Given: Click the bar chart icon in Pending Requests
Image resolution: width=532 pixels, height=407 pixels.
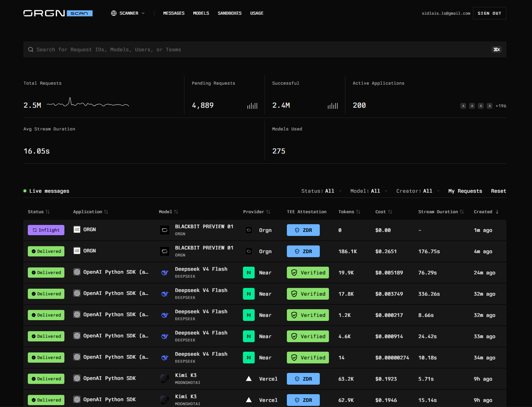Looking at the screenshot, I should coord(252,106).
